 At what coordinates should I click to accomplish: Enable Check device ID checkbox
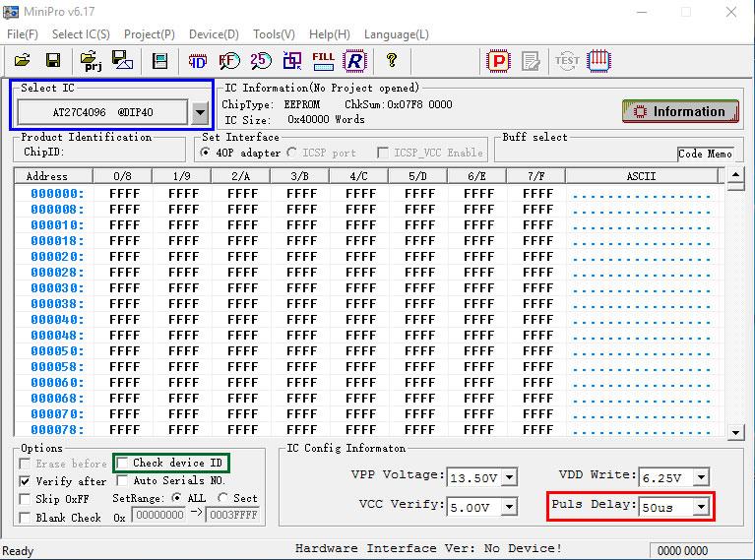(122, 463)
